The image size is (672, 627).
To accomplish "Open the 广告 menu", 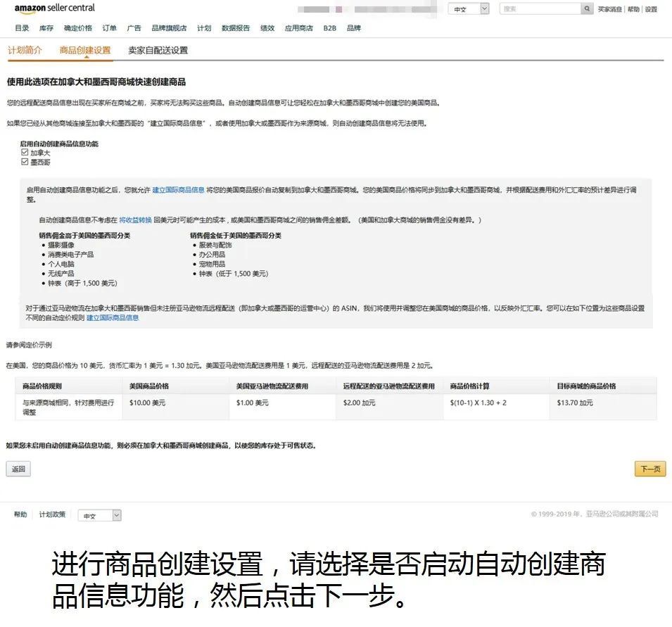I will click(134, 28).
